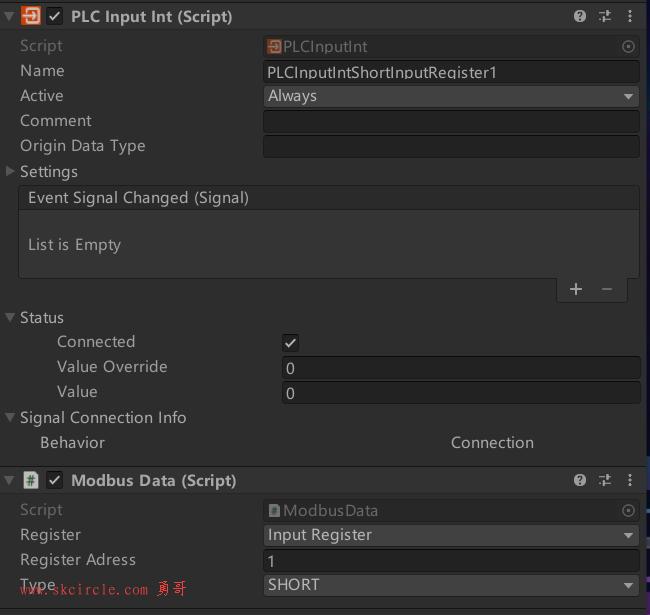Viewport: 650px width, 615px height.
Task: Click the List is Empty text
Action: click(x=74, y=245)
